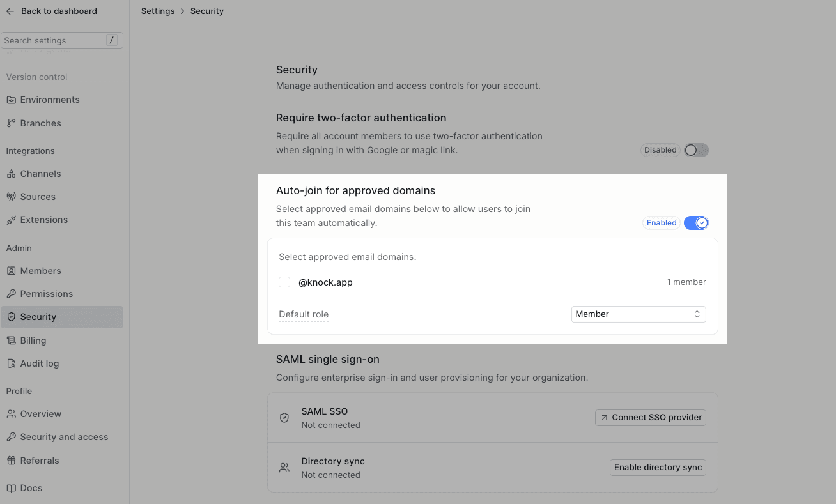The height and width of the screenshot is (504, 836).
Task: Click the SAML SSO shield icon
Action: coord(284,418)
